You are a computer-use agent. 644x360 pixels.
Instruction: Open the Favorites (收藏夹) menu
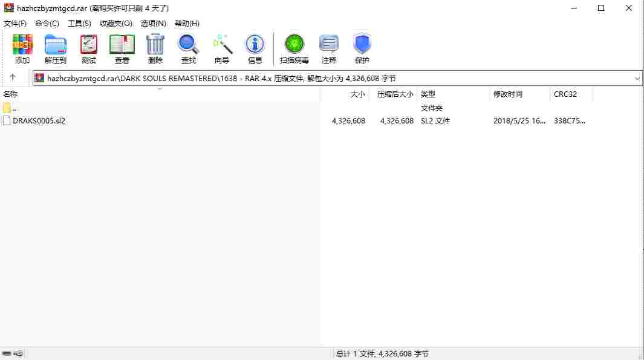(116, 24)
